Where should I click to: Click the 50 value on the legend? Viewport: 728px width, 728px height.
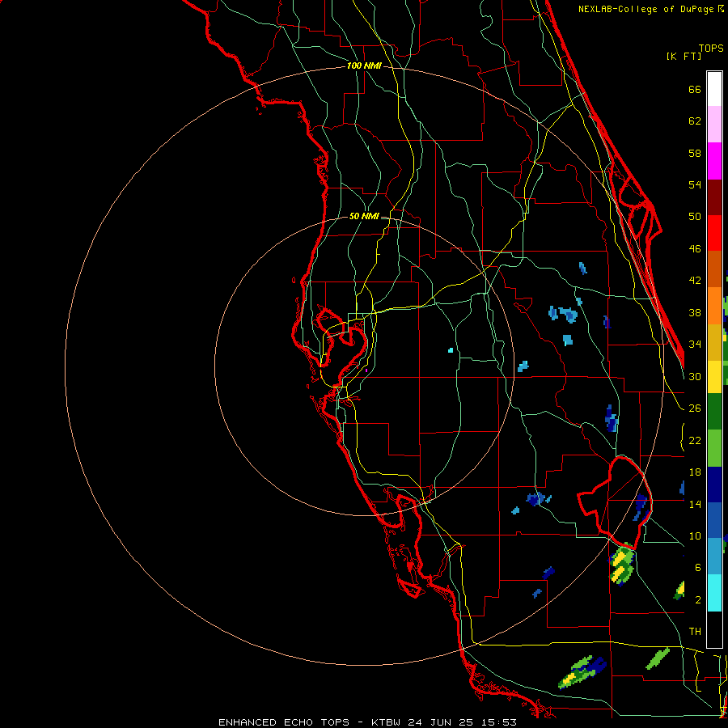click(x=695, y=216)
